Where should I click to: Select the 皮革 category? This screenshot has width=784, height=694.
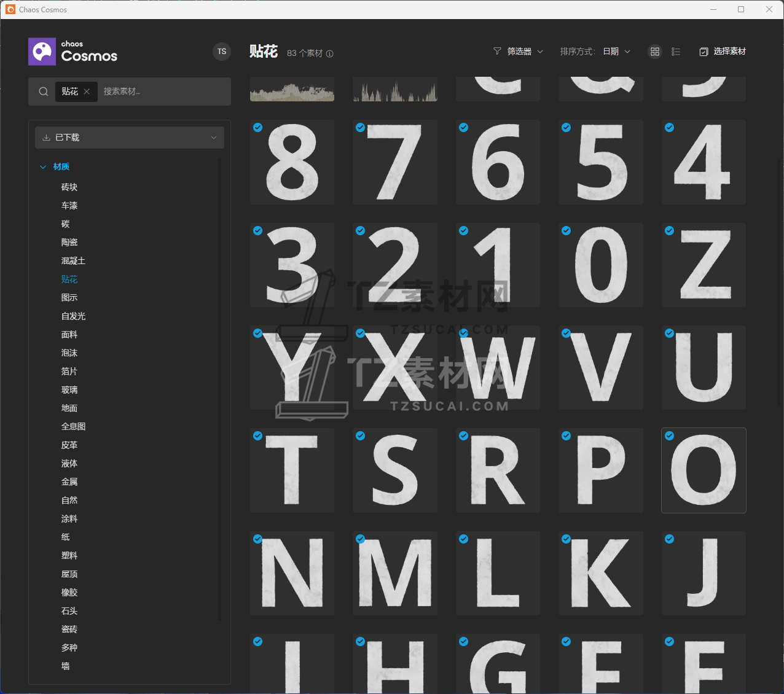69,445
